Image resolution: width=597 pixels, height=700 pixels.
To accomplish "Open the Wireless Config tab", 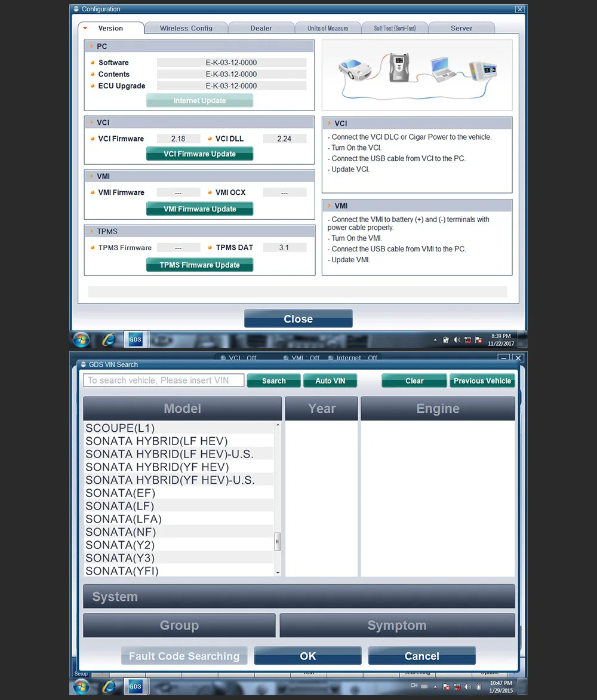I will tap(186, 28).
